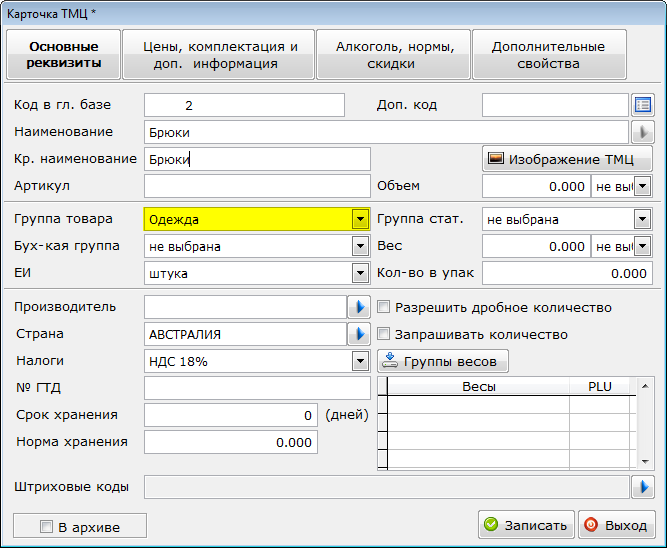Tick the В архиве checkbox
667x548 pixels.
[x=46, y=526]
